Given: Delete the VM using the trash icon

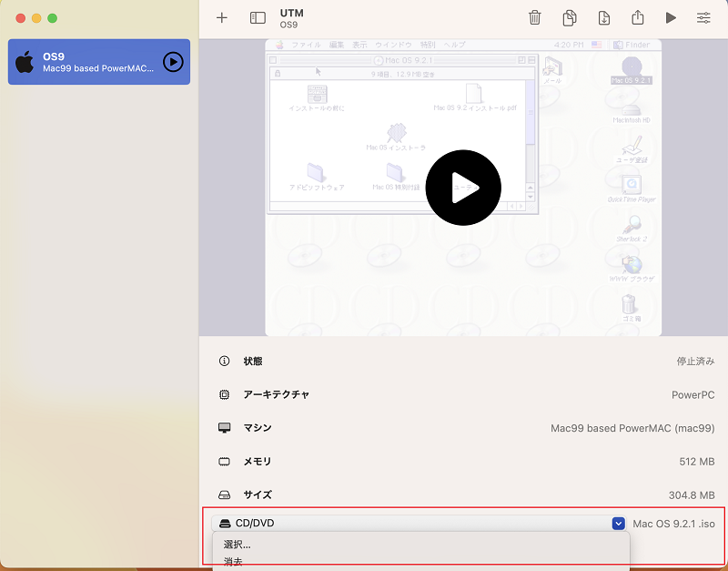Looking at the screenshot, I should 535,17.
